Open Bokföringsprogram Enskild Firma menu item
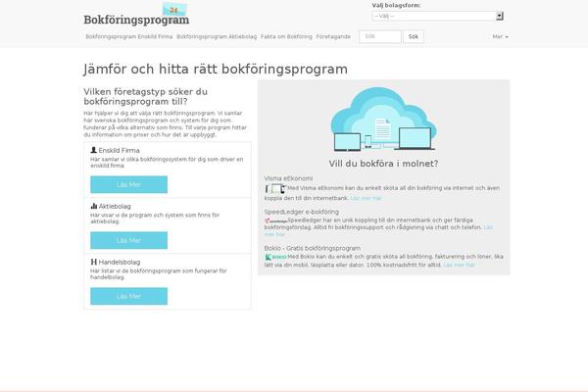588x392 pixels. pyautogui.click(x=129, y=37)
